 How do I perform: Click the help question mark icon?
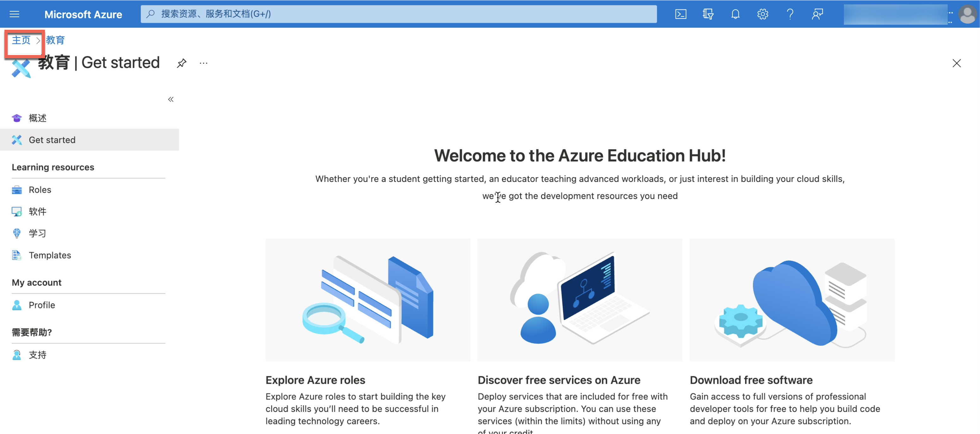(790, 14)
